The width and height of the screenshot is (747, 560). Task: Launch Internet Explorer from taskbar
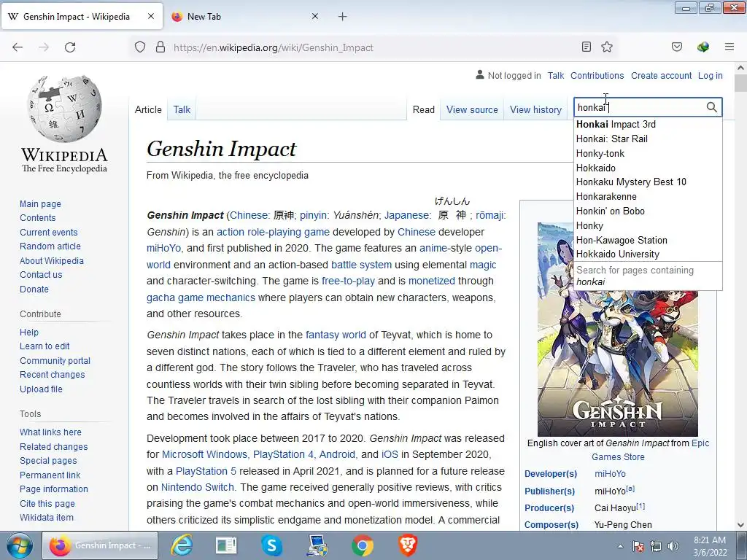click(x=182, y=545)
